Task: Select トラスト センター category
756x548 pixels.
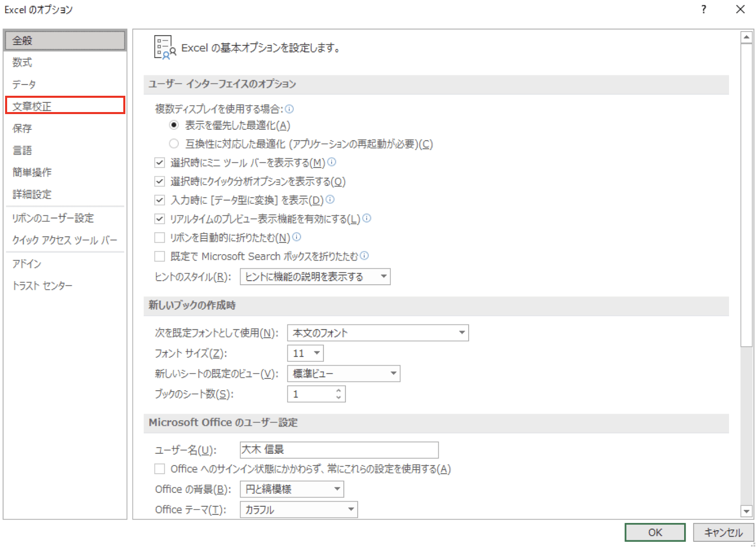Action: coord(65,285)
